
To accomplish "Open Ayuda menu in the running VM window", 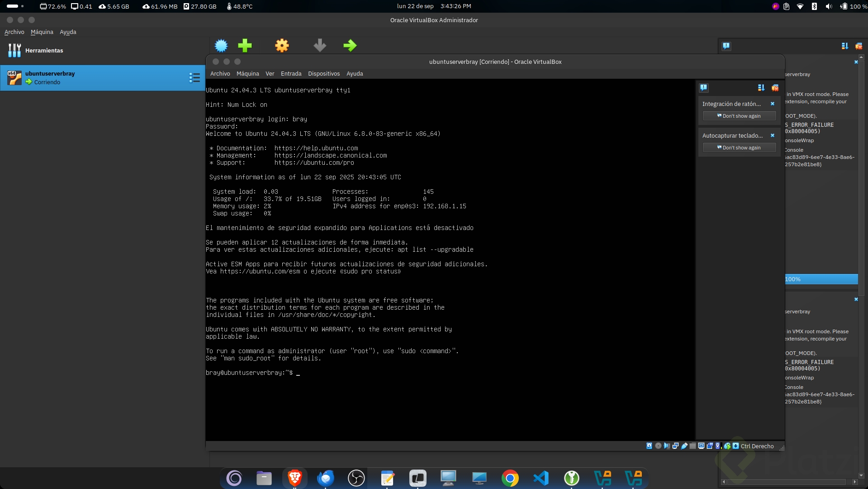I will [355, 74].
